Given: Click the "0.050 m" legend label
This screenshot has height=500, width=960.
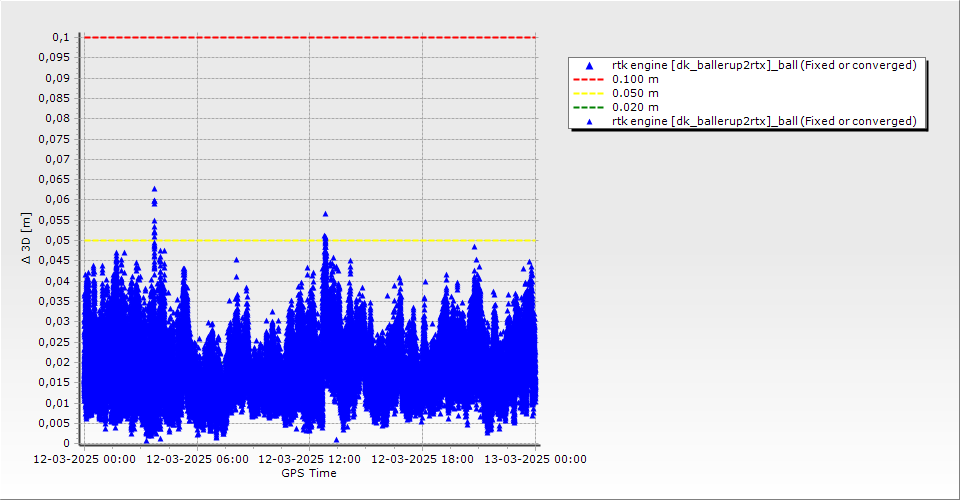Looking at the screenshot, I should pyautogui.click(x=635, y=94).
